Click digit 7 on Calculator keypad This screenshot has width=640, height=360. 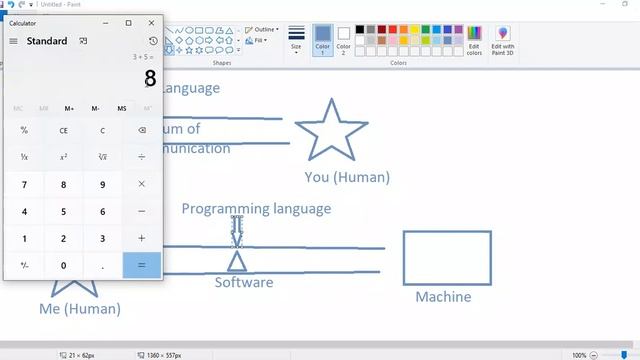(24, 184)
